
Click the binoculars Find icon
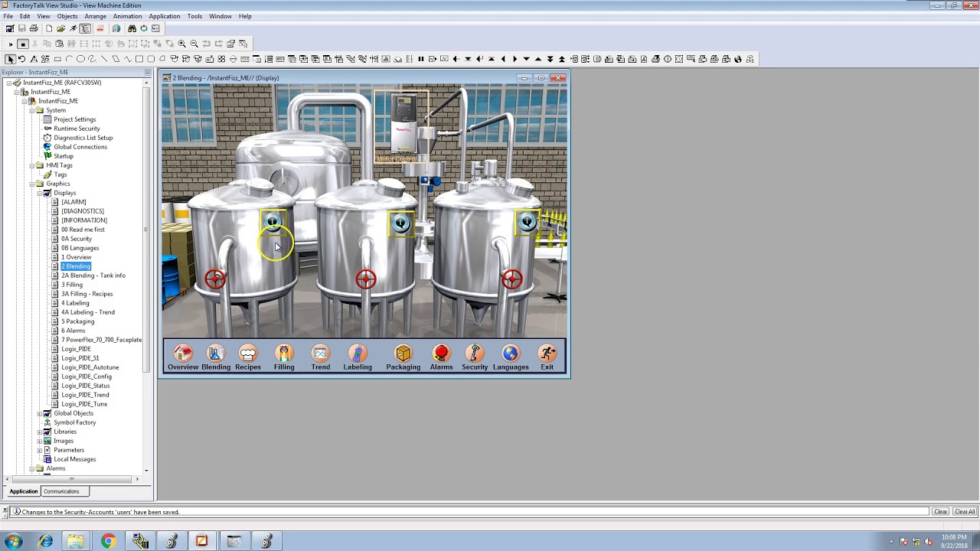click(132, 28)
